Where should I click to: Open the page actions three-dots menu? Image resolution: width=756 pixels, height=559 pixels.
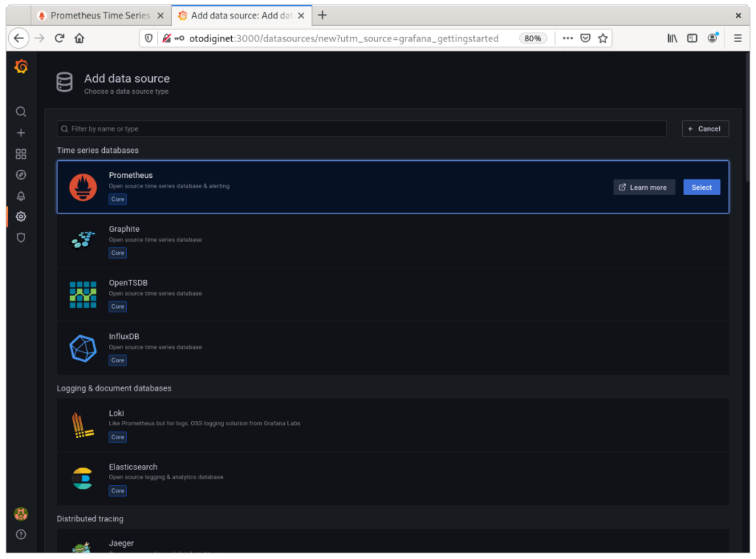[x=568, y=38]
